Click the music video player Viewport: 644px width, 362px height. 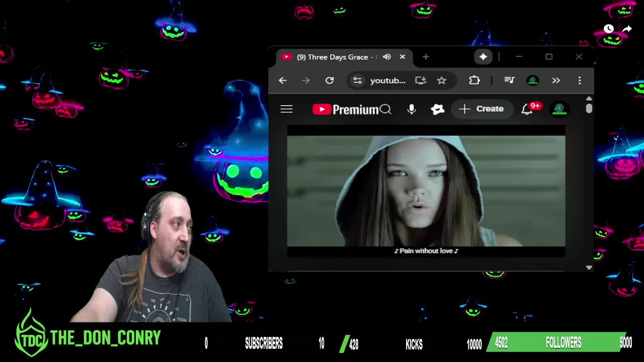click(x=426, y=191)
